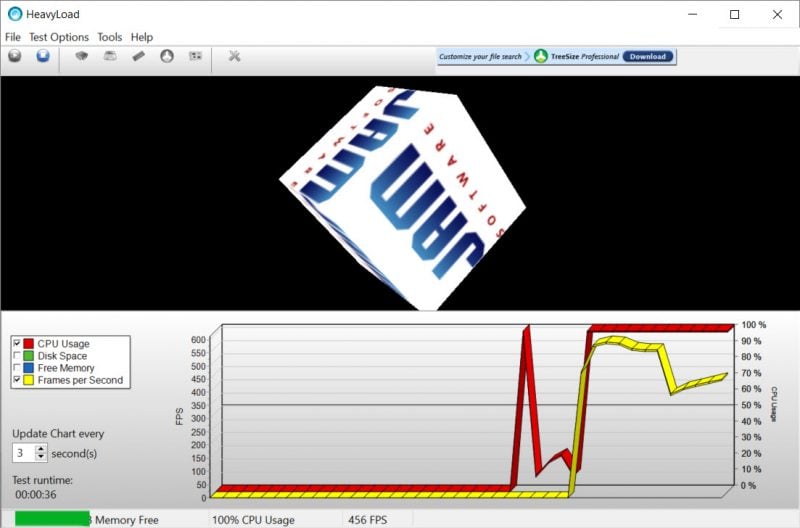Click the HeavyLoad app logo in the title bar
This screenshot has width=800, height=528.
pyautogui.click(x=15, y=14)
